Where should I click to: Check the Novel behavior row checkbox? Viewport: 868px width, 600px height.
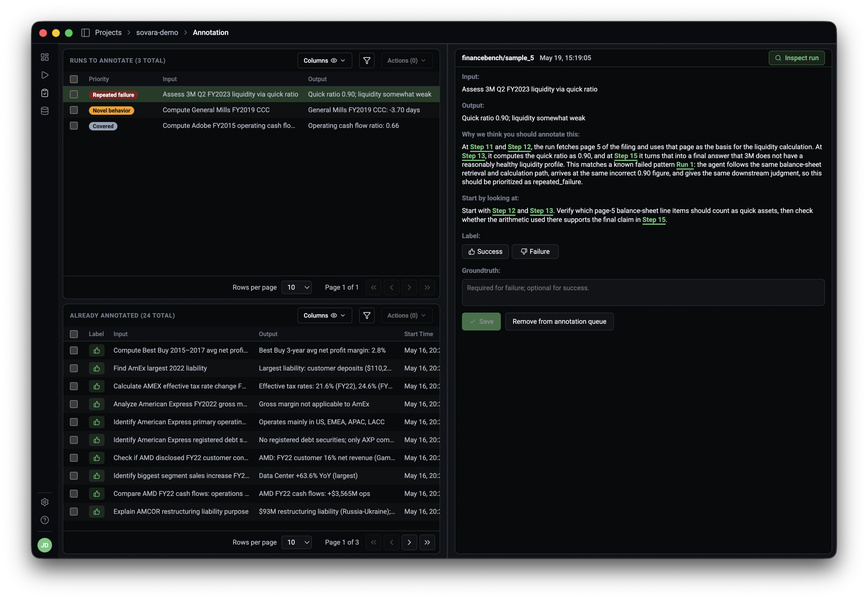74,110
